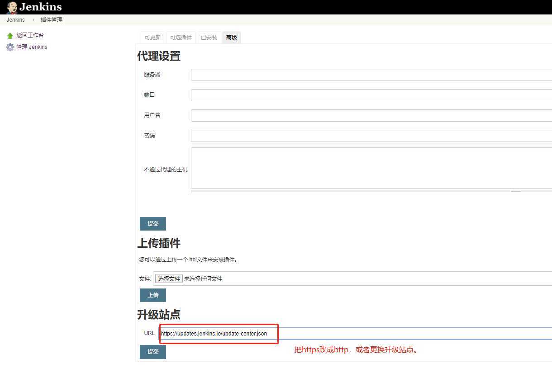Click the 密码 field label
Image resolution: width=552 pixels, height=392 pixels.
pos(149,136)
